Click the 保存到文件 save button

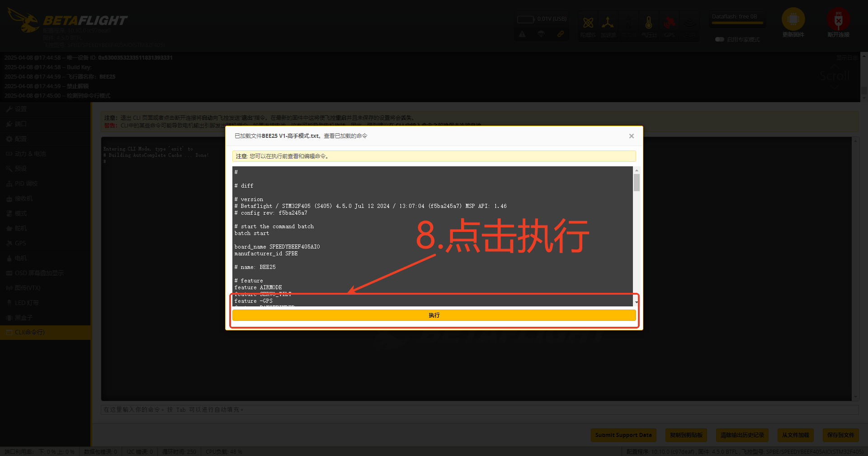click(841, 435)
